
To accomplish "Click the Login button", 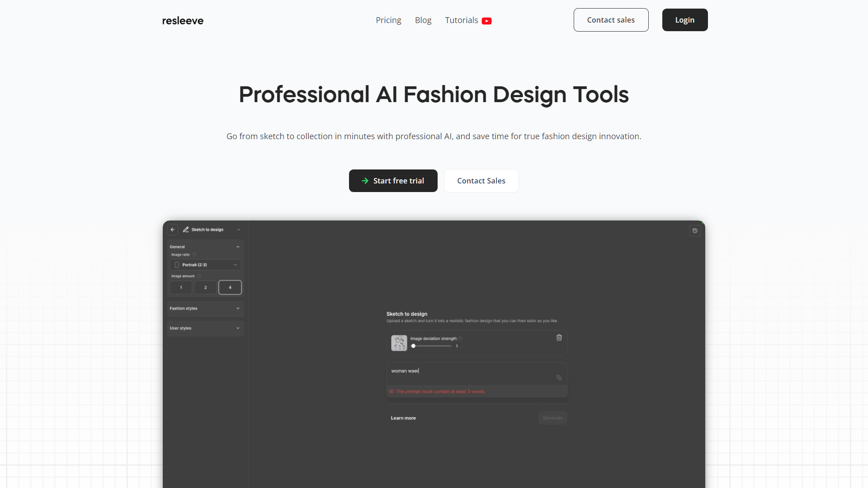I will click(684, 20).
